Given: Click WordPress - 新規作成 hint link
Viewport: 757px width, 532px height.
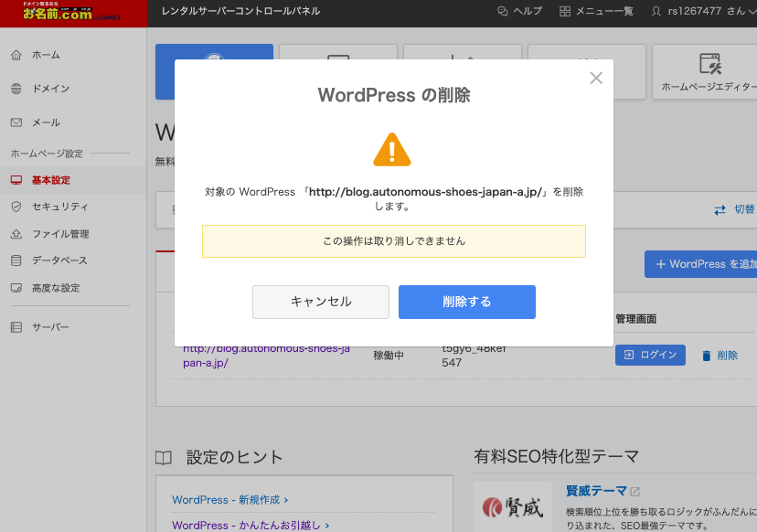Looking at the screenshot, I should [230, 500].
